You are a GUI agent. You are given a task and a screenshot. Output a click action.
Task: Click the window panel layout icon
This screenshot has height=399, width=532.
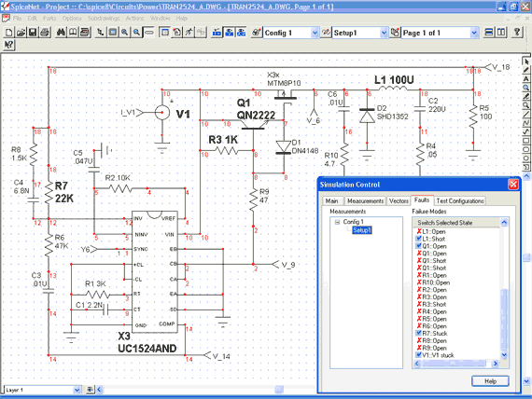point(164,33)
